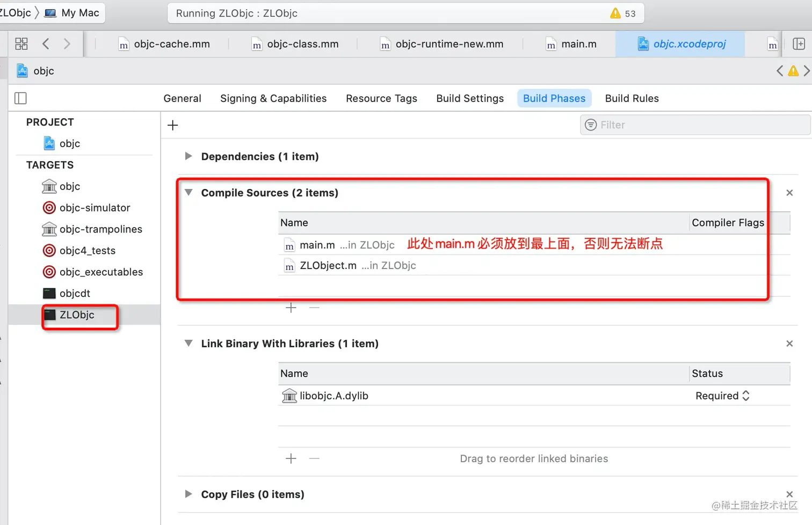Delete the Compile Sources phase

click(x=789, y=193)
